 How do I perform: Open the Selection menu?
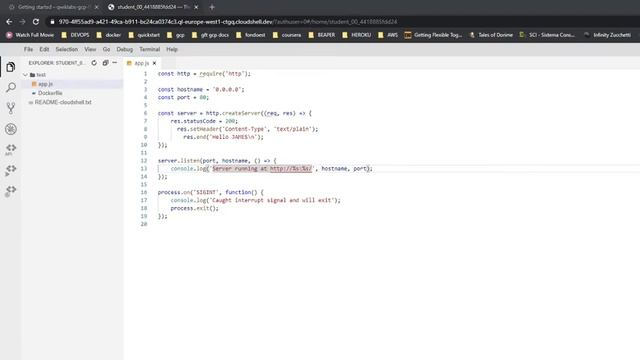[x=67, y=49]
